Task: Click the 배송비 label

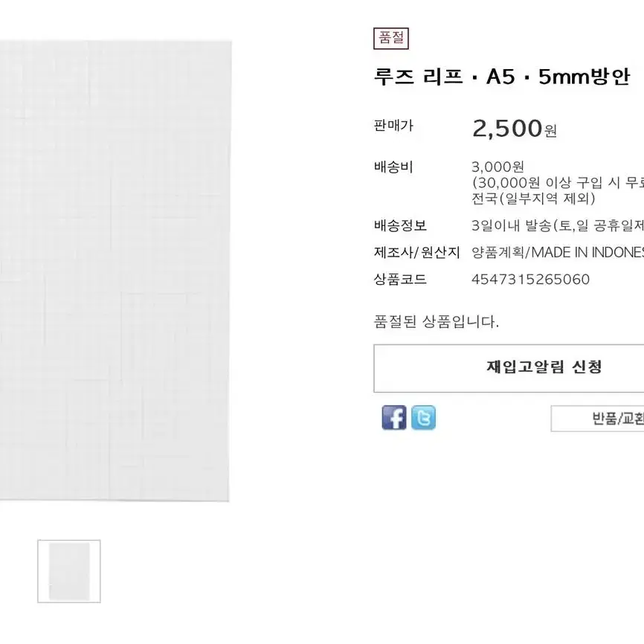Action: (393, 167)
